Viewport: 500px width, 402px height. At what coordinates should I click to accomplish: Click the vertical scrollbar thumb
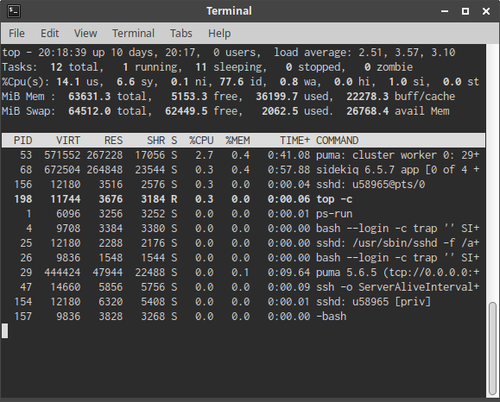(x=492, y=348)
